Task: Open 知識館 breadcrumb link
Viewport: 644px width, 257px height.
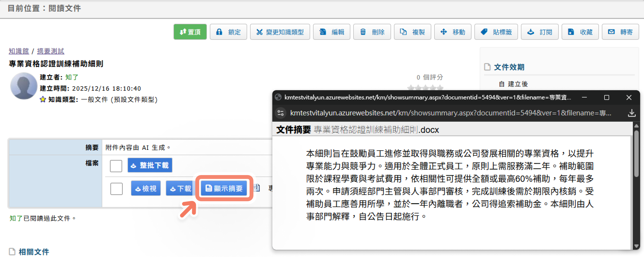Action: [x=19, y=51]
